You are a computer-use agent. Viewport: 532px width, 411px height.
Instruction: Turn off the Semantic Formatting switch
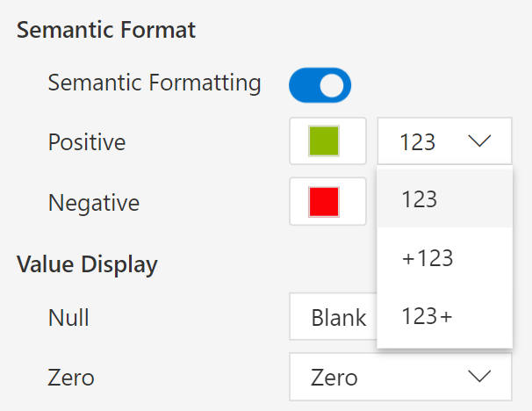click(x=320, y=85)
